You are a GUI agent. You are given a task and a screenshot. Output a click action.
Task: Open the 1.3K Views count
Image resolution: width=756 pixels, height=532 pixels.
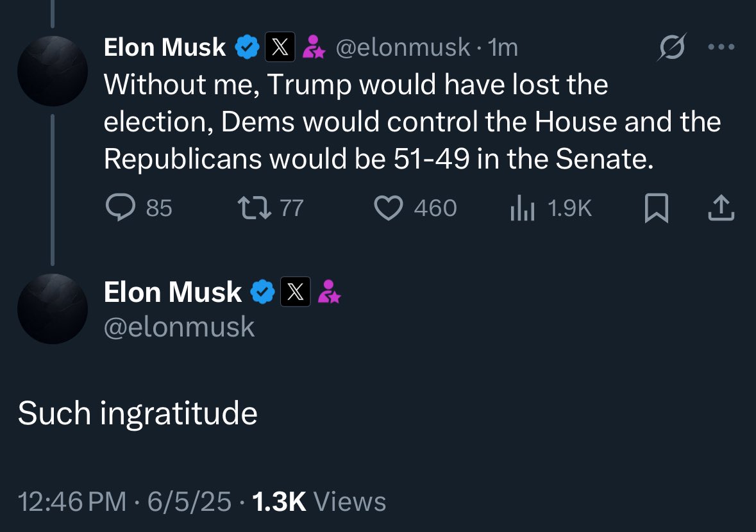coord(319,502)
